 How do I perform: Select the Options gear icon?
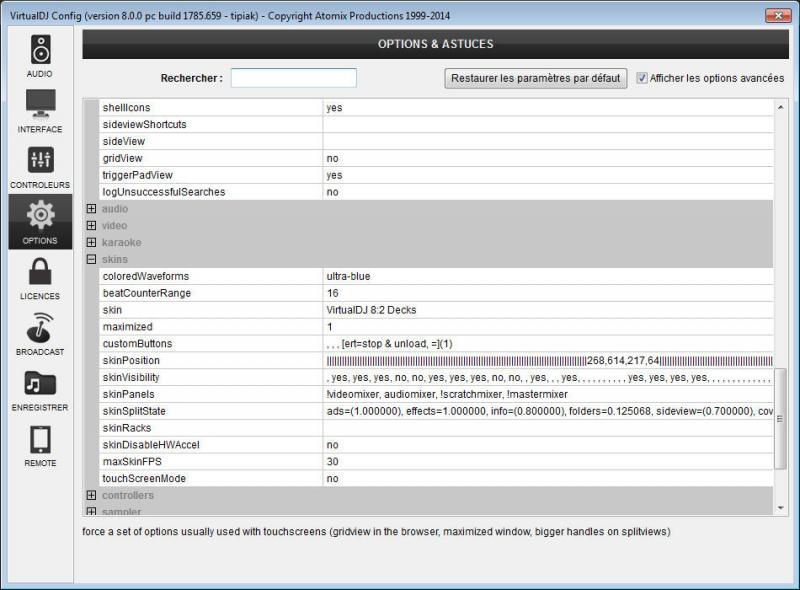(40, 215)
